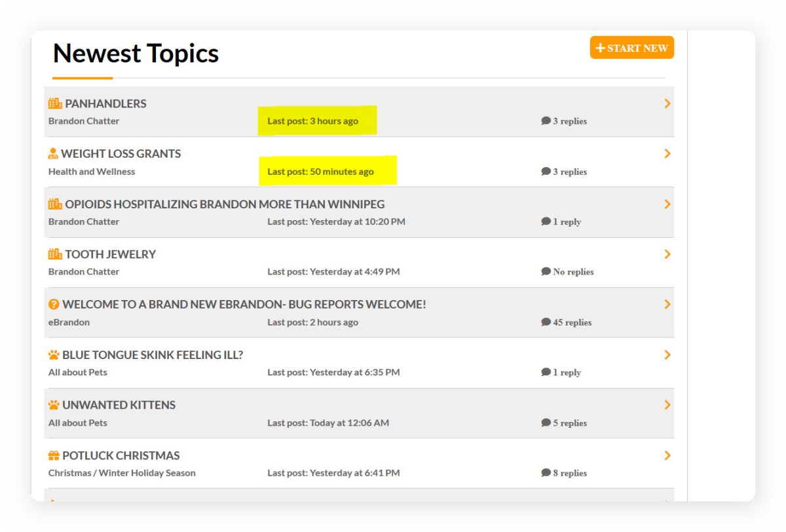Click the chevron arrow on UNWANTED KITTENS row

[x=667, y=405]
